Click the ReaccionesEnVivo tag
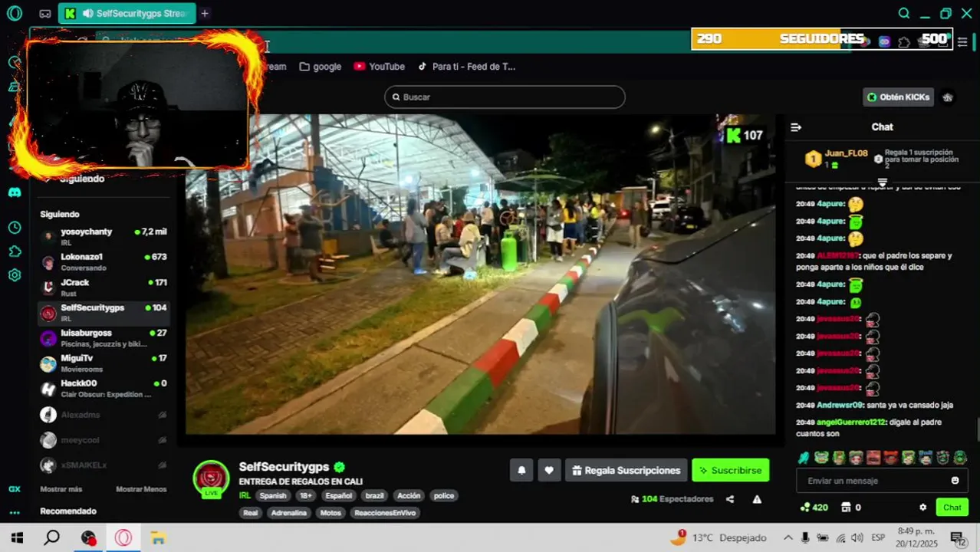The width and height of the screenshot is (980, 552). (x=385, y=513)
